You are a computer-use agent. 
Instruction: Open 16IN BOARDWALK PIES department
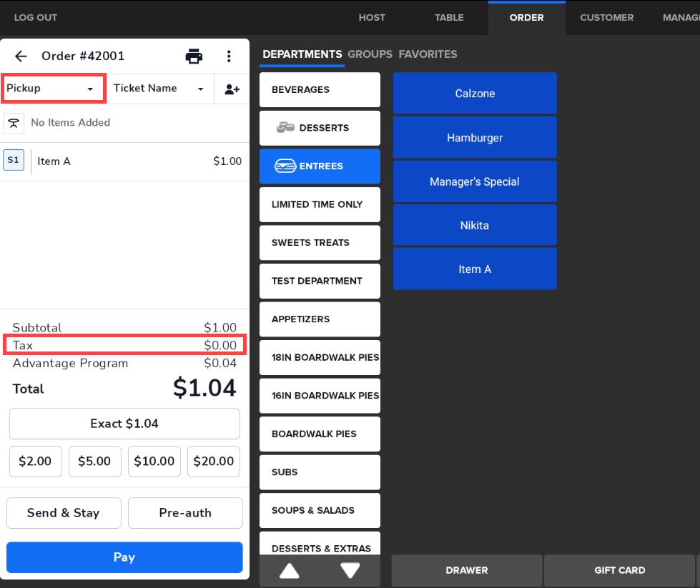[320, 396]
